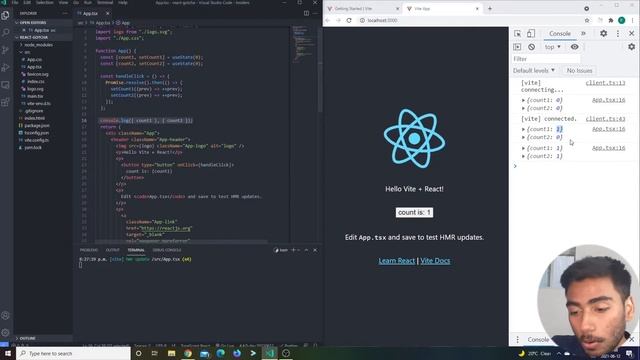Click the 'count is: 1' button

tap(414, 212)
